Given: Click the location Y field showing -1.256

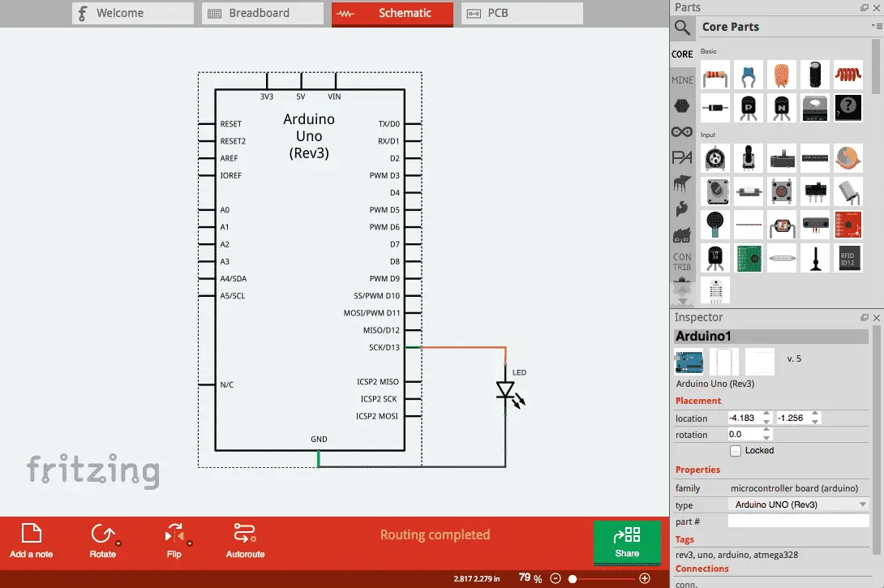Looking at the screenshot, I should coord(793,418).
